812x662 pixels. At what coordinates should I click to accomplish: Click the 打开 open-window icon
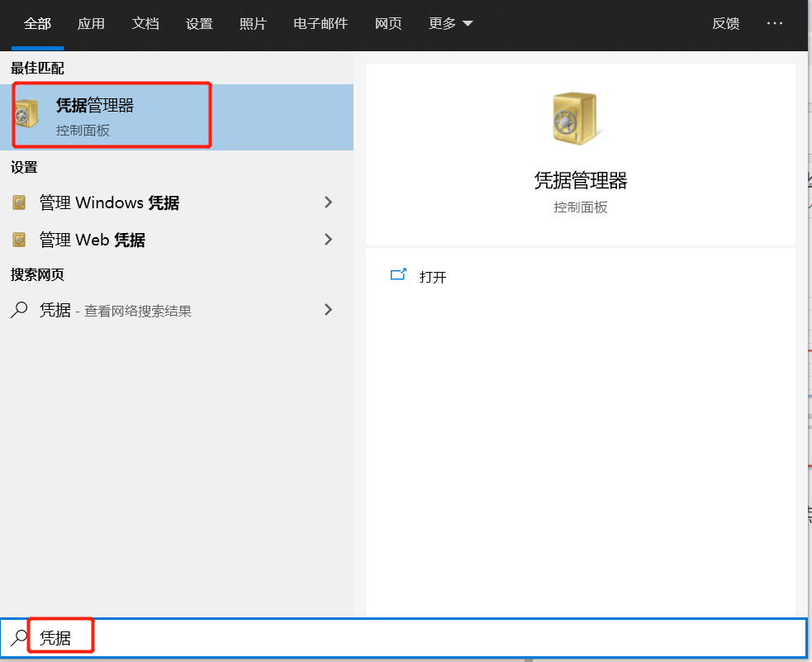click(x=398, y=274)
